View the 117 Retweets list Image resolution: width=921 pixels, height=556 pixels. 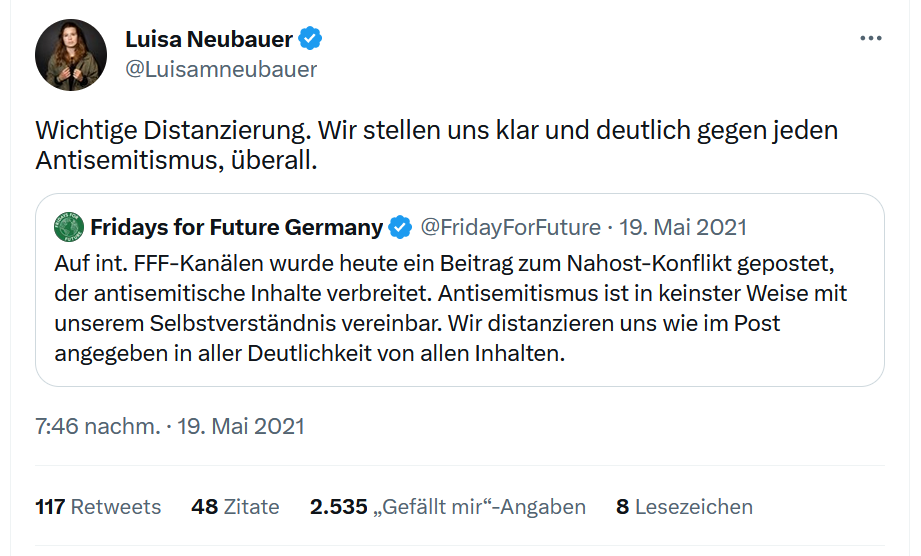pyautogui.click(x=98, y=507)
